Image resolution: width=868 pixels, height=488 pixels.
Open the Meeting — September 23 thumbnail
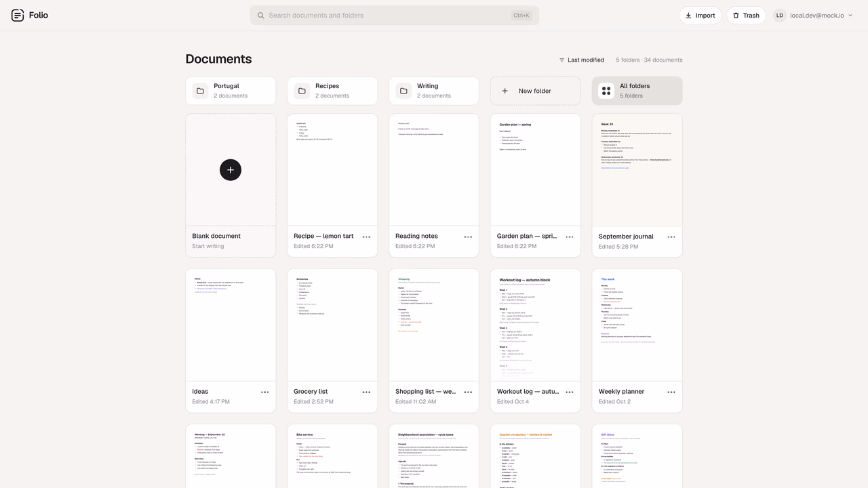(x=231, y=456)
